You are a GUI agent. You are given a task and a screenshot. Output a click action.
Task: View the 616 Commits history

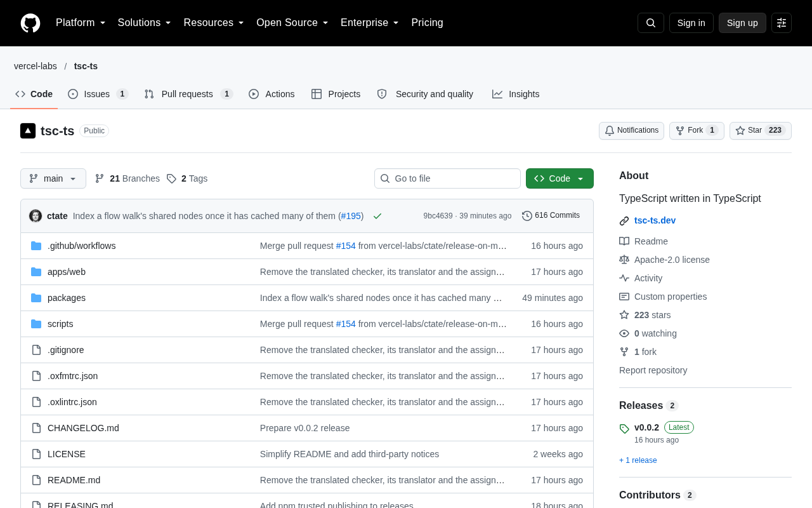[551, 216]
